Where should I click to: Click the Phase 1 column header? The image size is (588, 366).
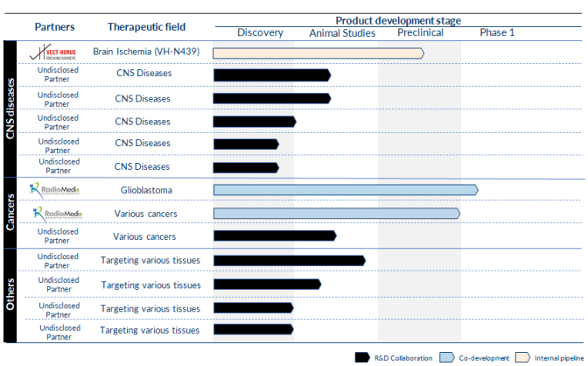(497, 32)
